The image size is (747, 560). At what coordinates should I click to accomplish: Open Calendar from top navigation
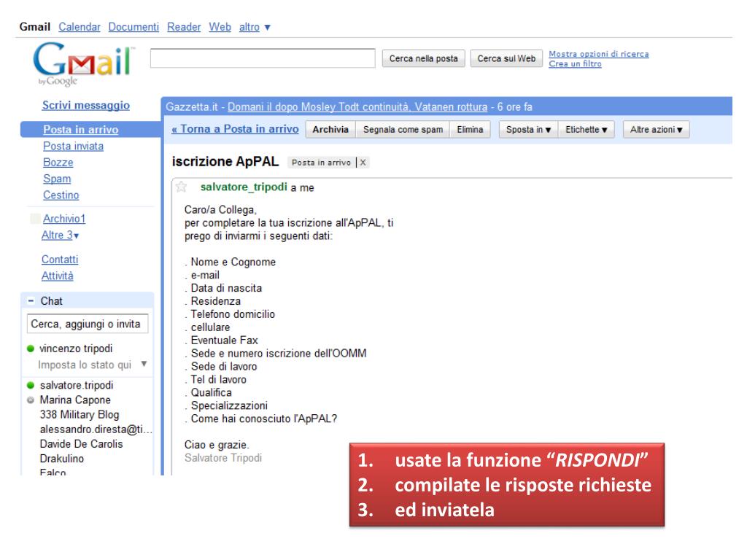pos(80,27)
